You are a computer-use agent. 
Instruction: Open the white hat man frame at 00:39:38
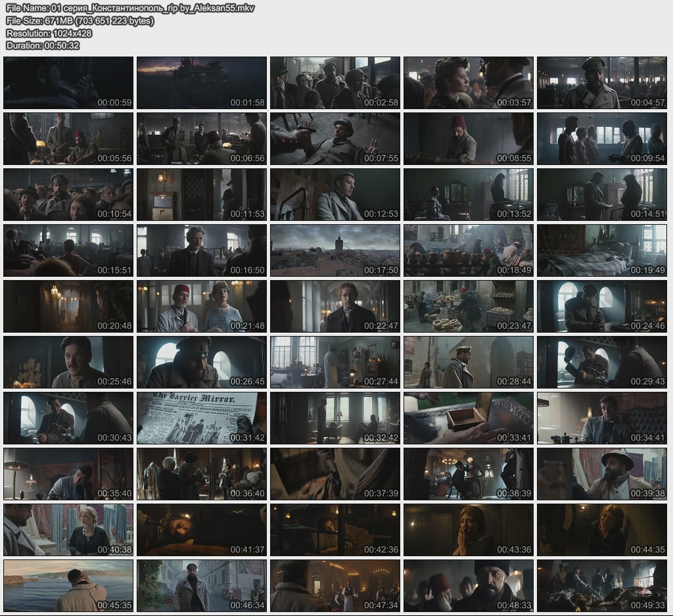[x=601, y=474]
